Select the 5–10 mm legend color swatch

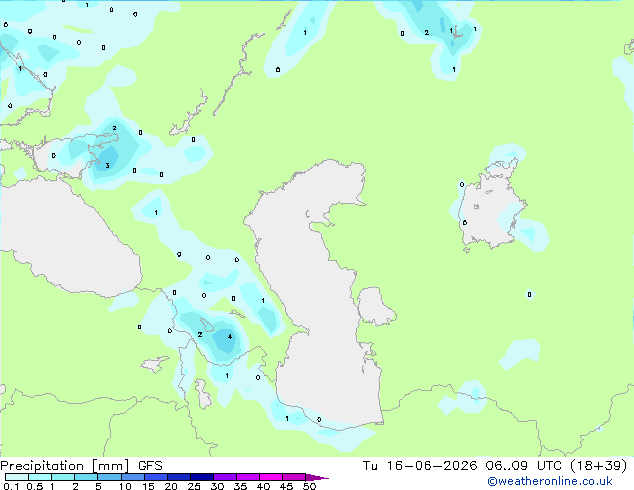coord(109,477)
